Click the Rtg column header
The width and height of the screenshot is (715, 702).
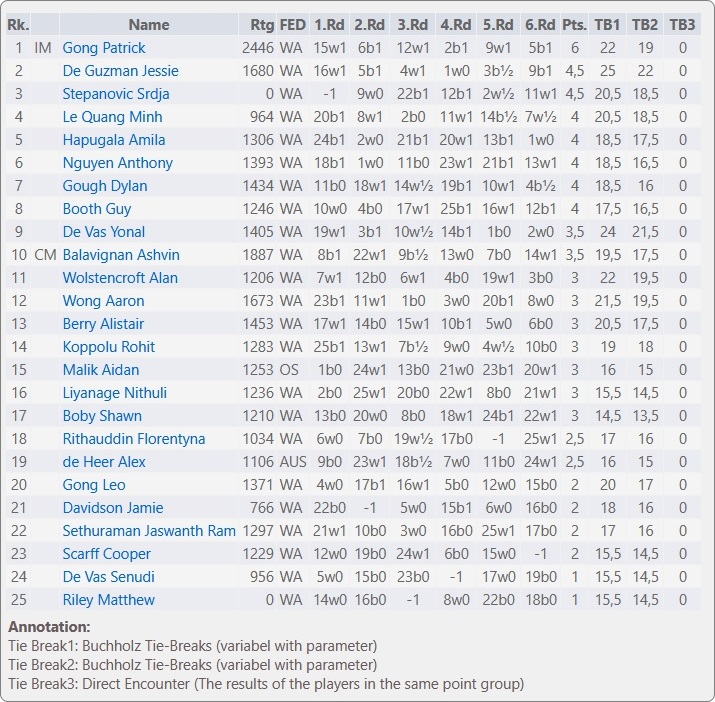[257, 24]
